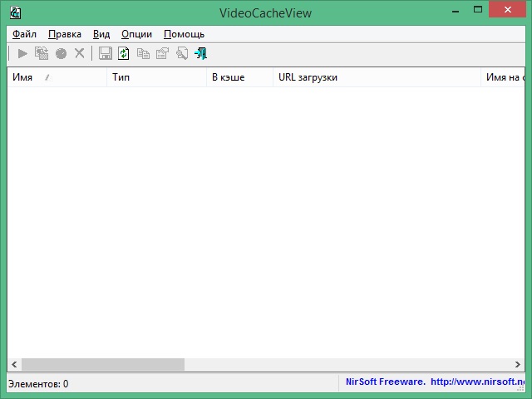Click the Find magnifier toolbar icon
Screen dimensions: 532x399
[181, 54]
